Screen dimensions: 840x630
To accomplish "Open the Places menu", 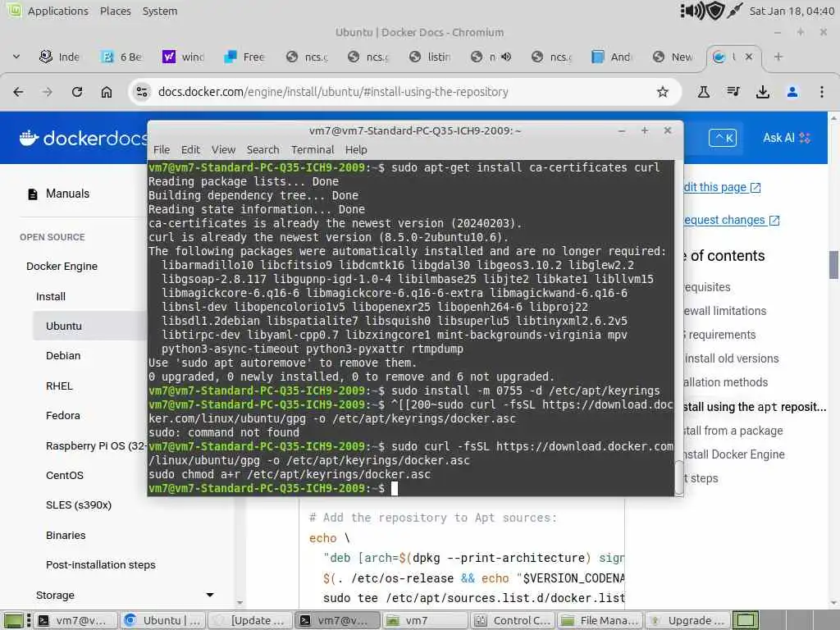I will click(x=115, y=11).
